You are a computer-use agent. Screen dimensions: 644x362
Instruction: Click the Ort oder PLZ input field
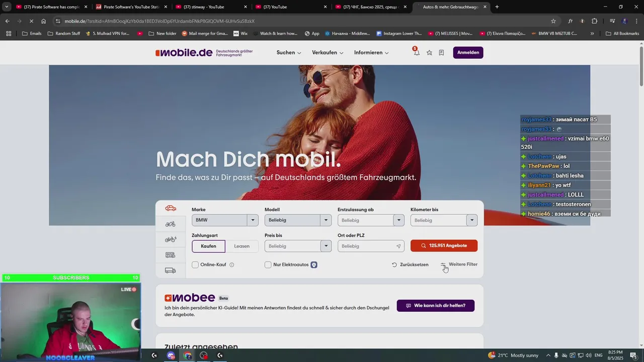coord(371,246)
